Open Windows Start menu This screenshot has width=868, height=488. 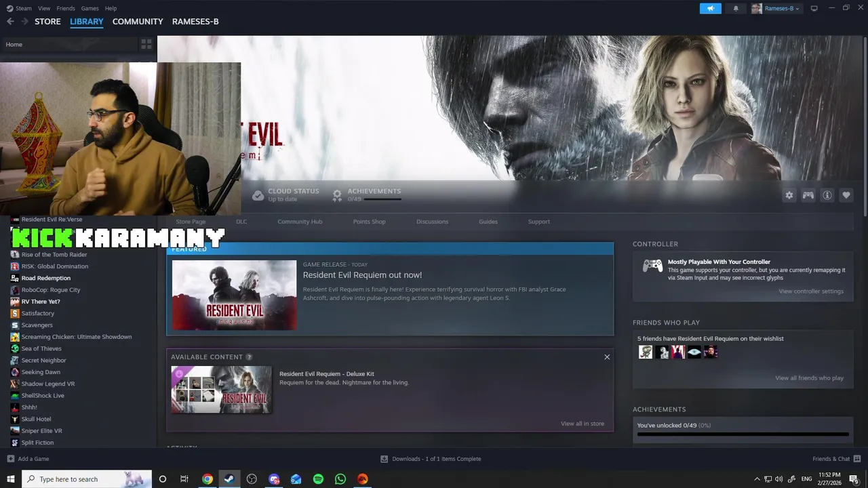click(10, 479)
